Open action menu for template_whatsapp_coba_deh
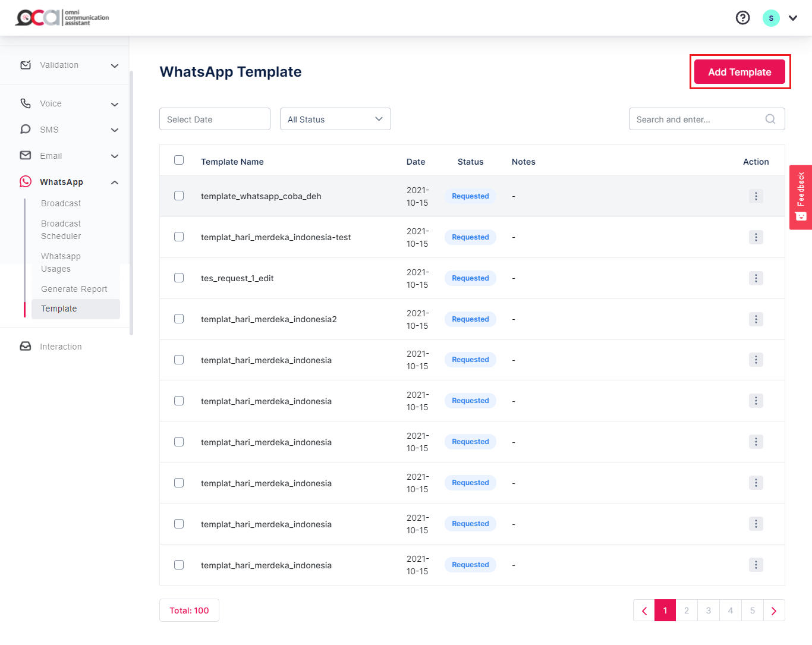Screen dimensions: 812x645 coord(756,196)
